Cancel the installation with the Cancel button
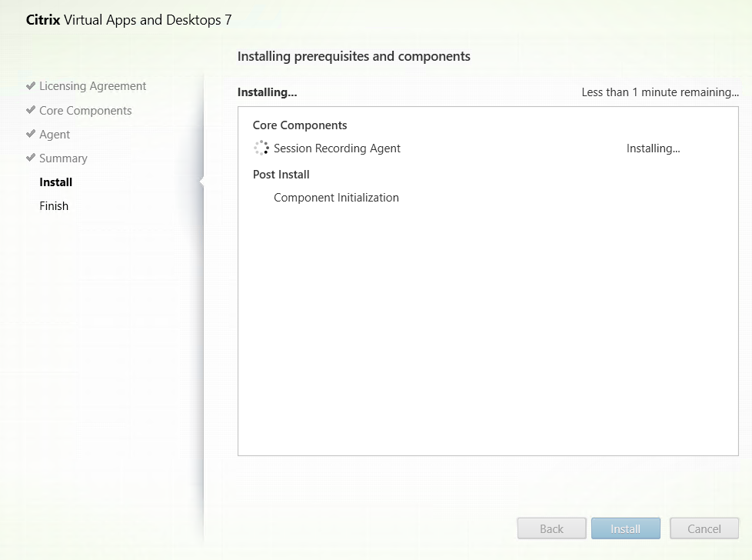This screenshot has height=560, width=752. click(704, 528)
